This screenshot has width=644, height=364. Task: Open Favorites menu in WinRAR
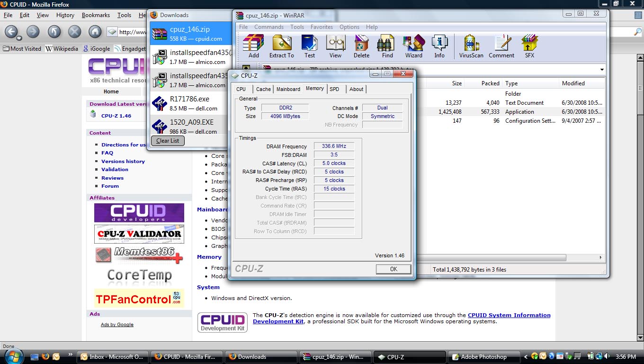pyautogui.click(x=322, y=27)
